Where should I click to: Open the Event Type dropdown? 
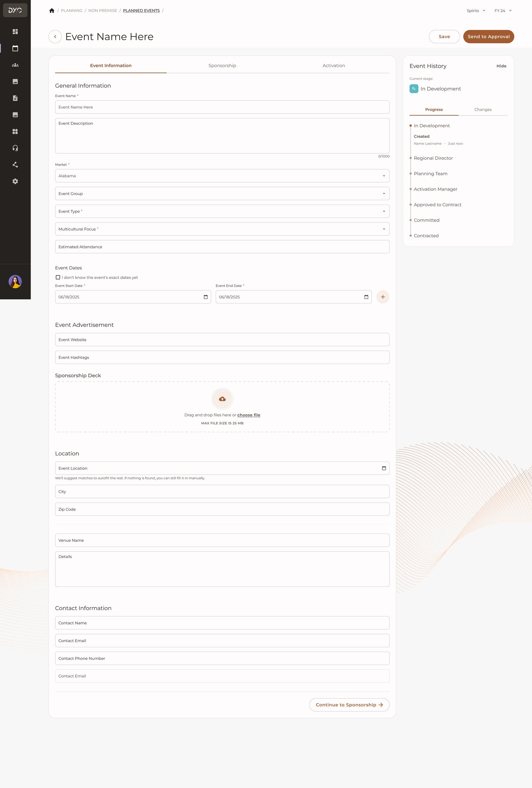(222, 211)
